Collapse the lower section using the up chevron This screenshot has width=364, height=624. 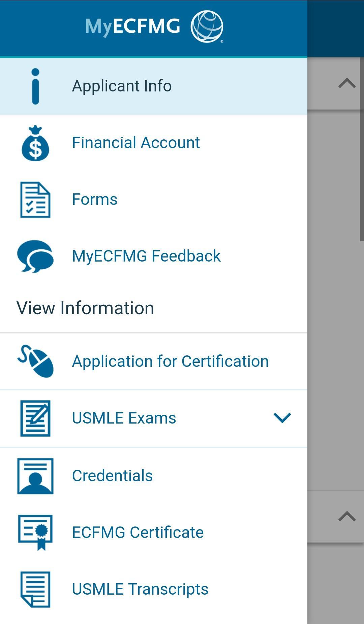[x=347, y=516]
